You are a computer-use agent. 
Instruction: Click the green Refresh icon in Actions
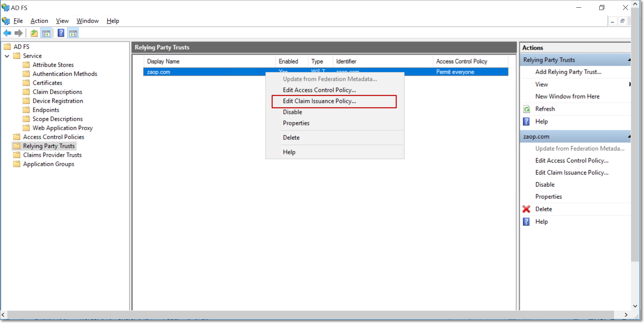pos(526,109)
